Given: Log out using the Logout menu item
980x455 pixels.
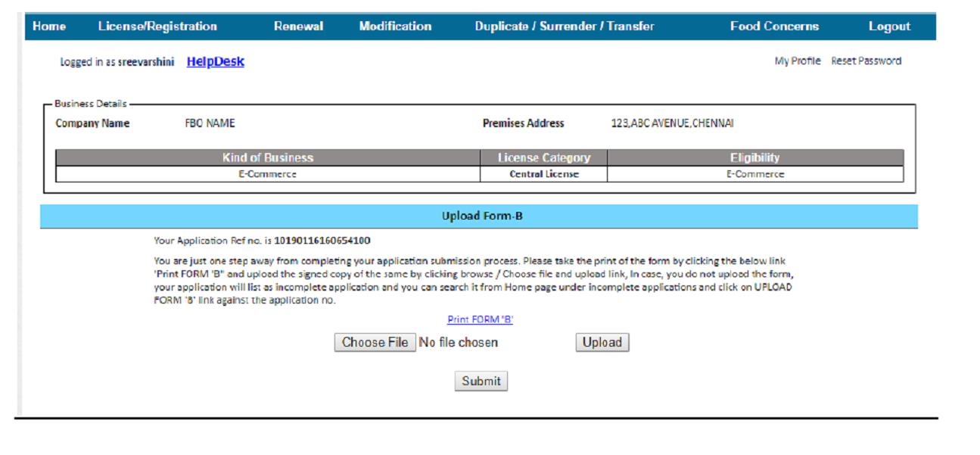Looking at the screenshot, I should (889, 26).
